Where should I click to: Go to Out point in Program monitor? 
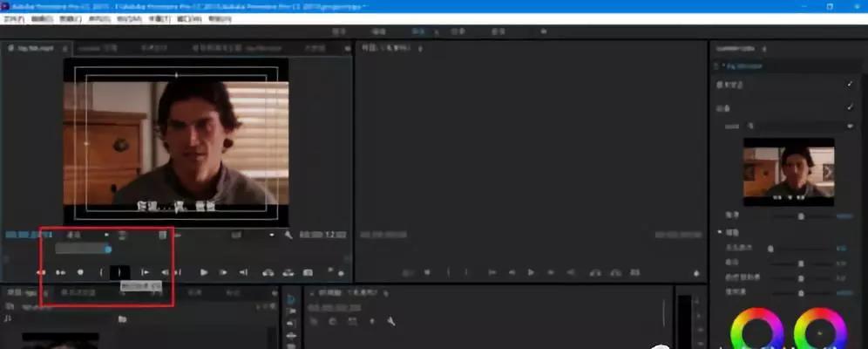point(571,272)
